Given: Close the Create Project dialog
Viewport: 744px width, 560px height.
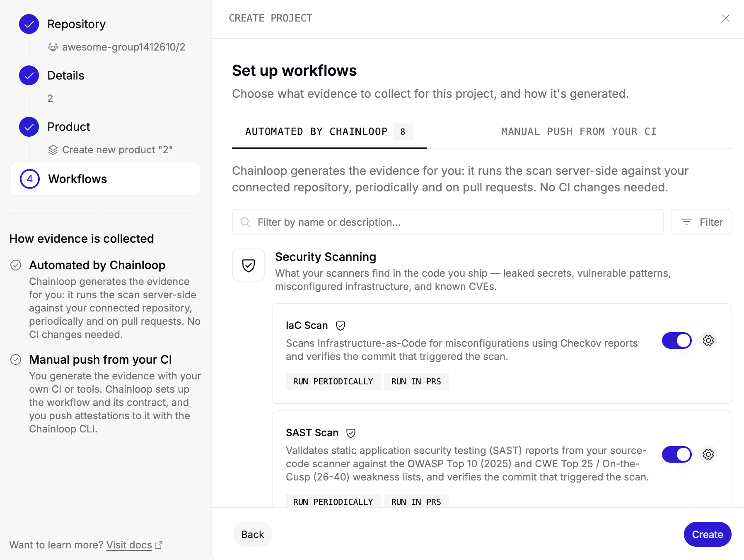Looking at the screenshot, I should [x=726, y=18].
